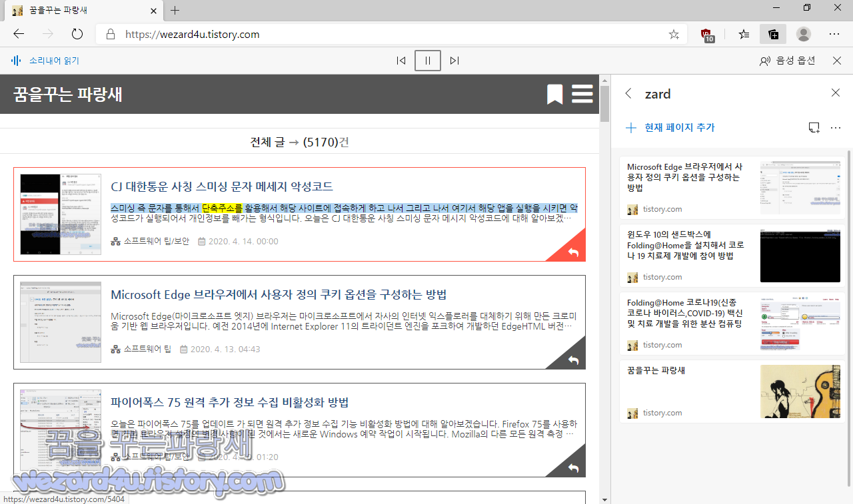Click date 2020. 4. 14. 00:00

tap(243, 241)
